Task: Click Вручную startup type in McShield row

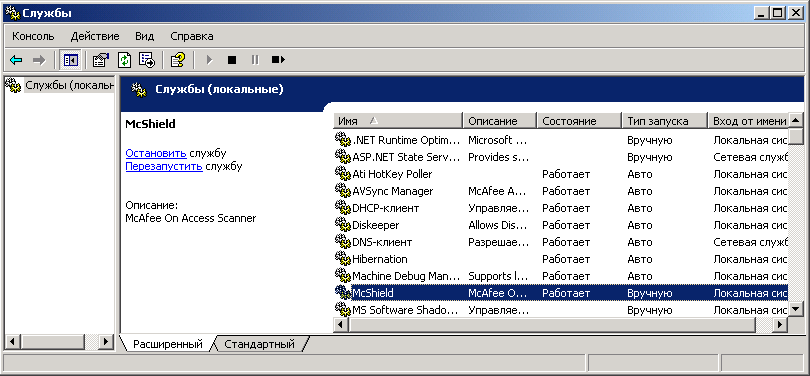Action: [x=650, y=293]
